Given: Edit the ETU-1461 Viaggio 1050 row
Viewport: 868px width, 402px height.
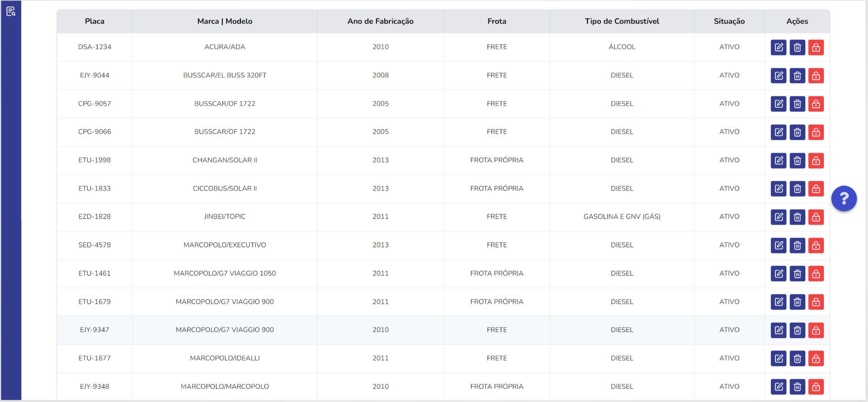Looking at the screenshot, I should click(778, 274).
